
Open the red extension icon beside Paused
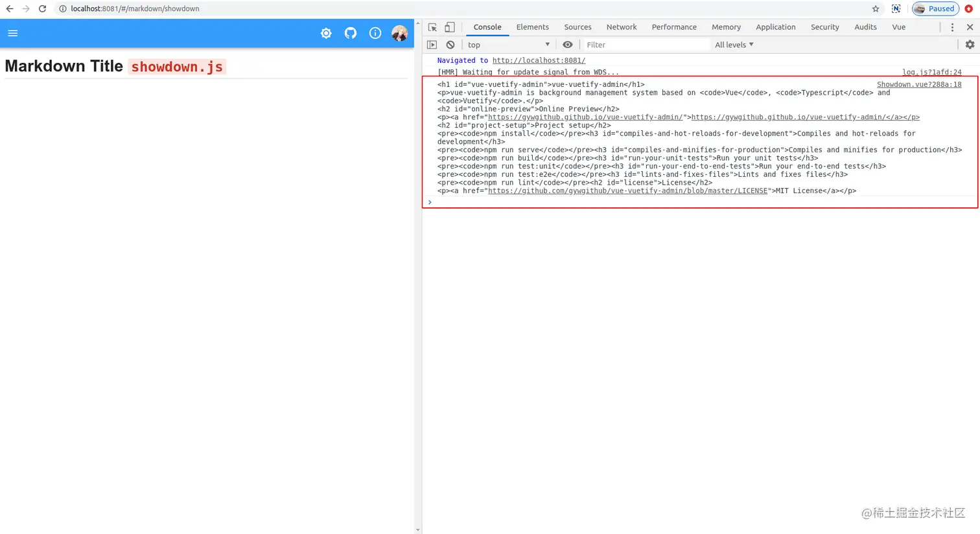tap(969, 9)
